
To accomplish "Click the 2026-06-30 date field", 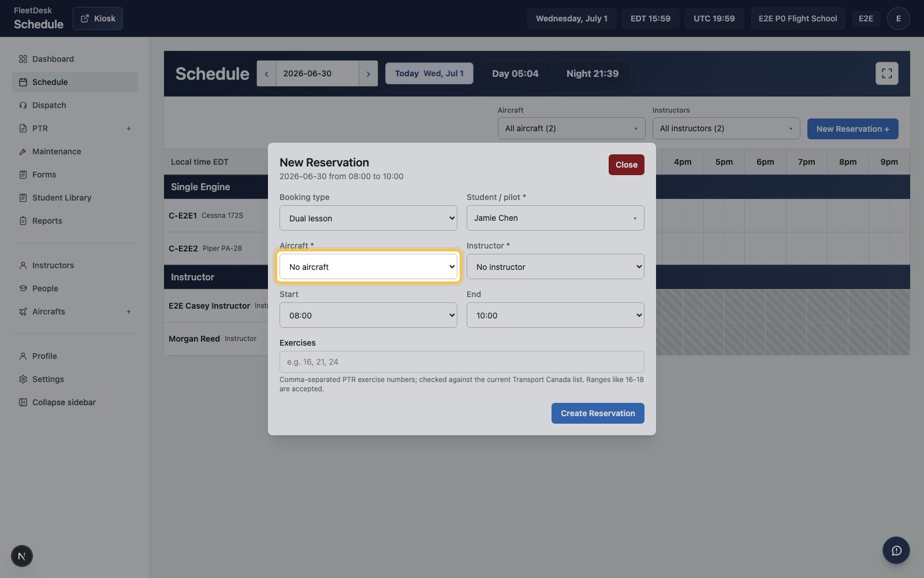I will click(x=317, y=73).
